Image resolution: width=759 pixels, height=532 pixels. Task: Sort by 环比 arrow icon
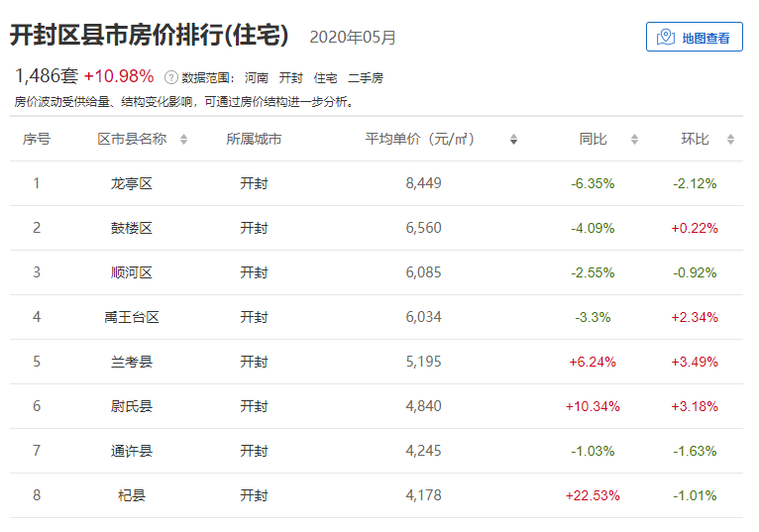[x=730, y=140]
